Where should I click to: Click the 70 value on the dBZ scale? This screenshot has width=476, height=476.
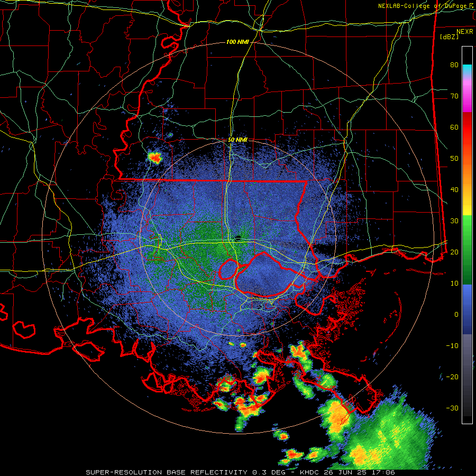(454, 96)
